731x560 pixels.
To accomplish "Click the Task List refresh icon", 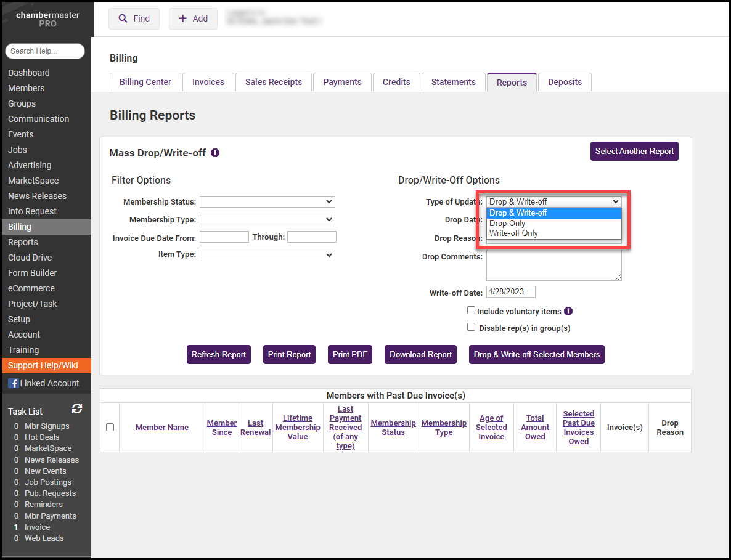I will click(x=77, y=409).
